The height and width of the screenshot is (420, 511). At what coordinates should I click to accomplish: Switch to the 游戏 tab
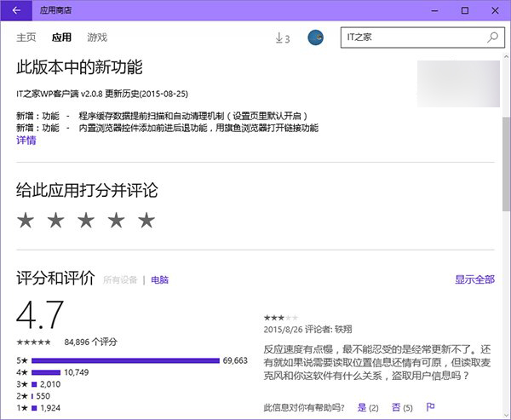pyautogui.click(x=97, y=37)
